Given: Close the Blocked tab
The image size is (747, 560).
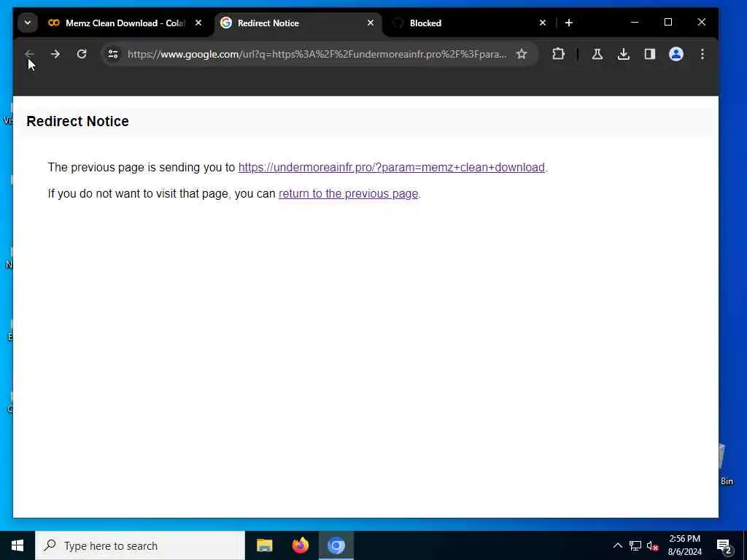Looking at the screenshot, I should coord(542,23).
